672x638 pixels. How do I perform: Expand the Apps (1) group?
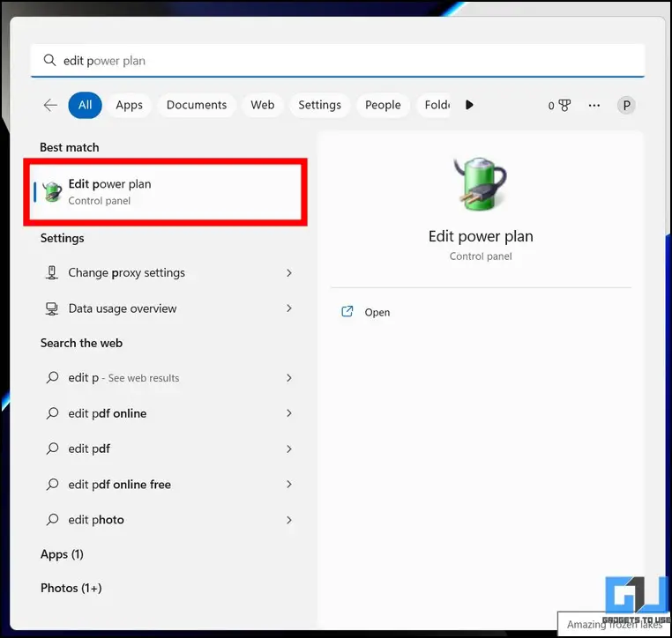(62, 554)
